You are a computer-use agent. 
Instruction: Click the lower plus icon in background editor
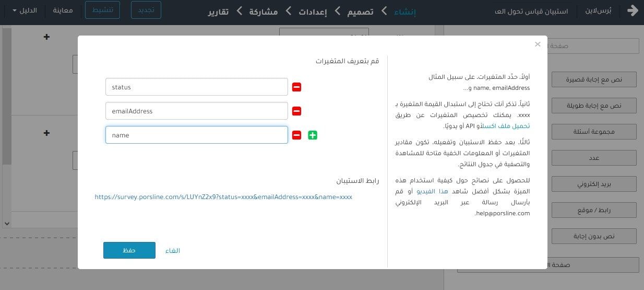(x=46, y=133)
